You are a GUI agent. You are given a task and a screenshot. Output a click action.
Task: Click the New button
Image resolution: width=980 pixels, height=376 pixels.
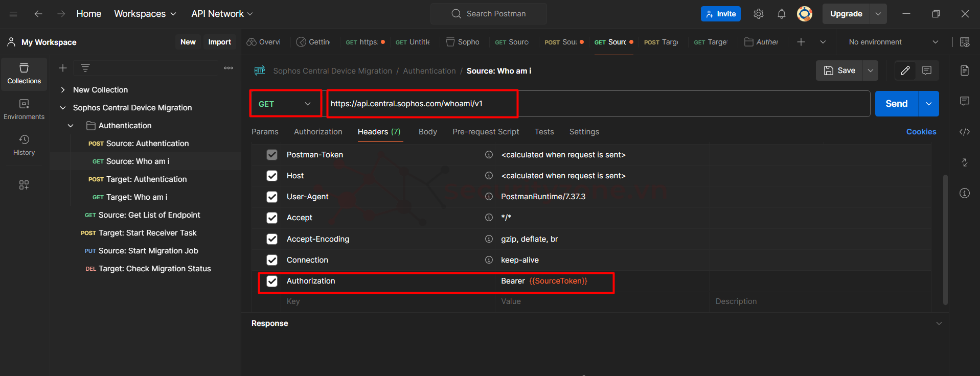click(188, 42)
